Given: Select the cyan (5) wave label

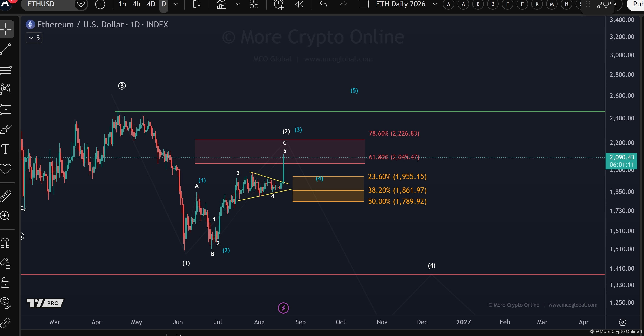Looking at the screenshot, I should [354, 91].
